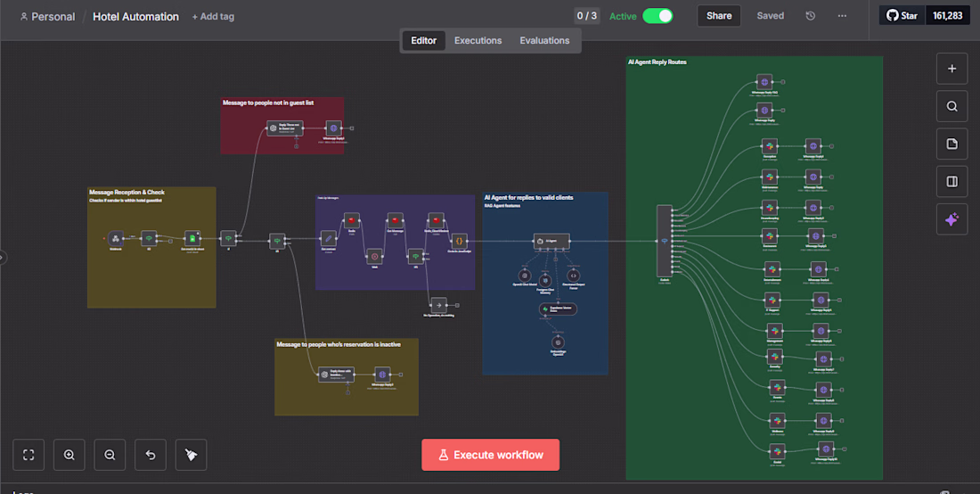This screenshot has height=494, width=980.
Task: Select the AI Agent node
Action: [x=551, y=241]
